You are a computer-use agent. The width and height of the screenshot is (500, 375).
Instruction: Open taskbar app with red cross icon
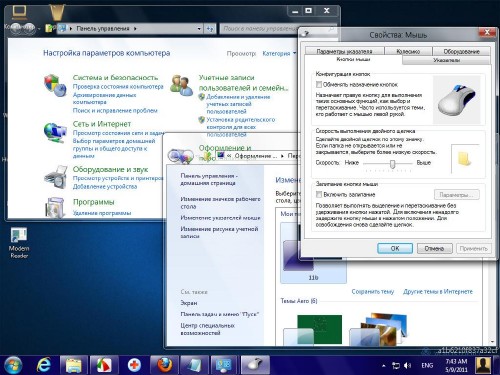pos(134,365)
